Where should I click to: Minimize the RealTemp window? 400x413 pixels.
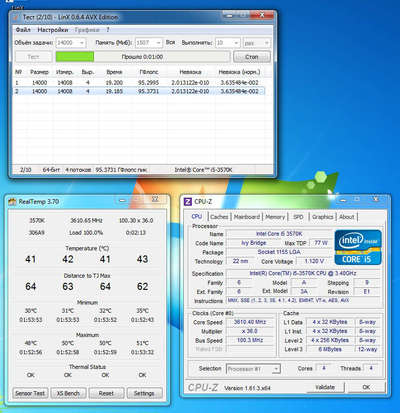coord(123,200)
